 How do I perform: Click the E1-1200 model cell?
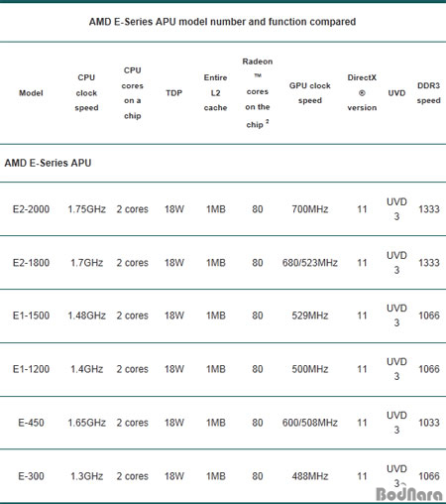point(31,369)
